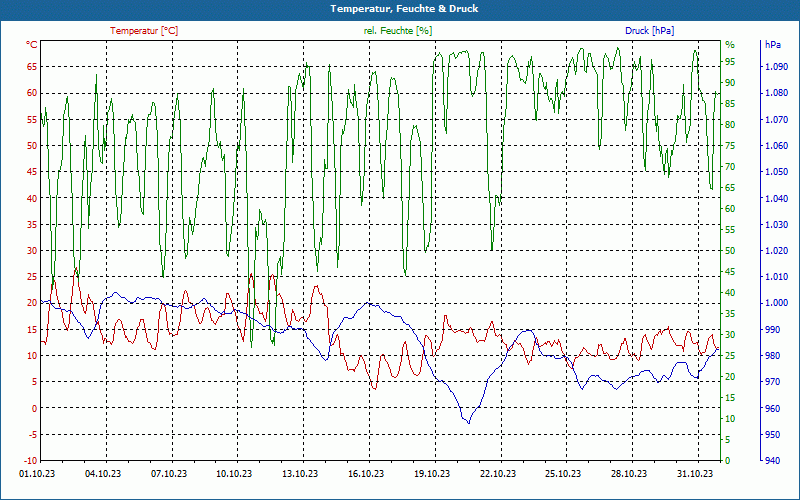
Task: Click the green humidity axis value '0'
Action: [728, 460]
